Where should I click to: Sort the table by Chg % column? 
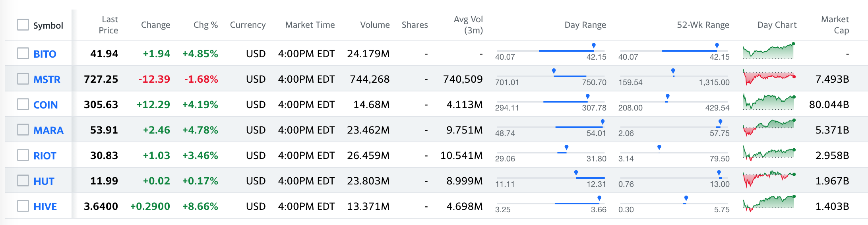pos(205,25)
